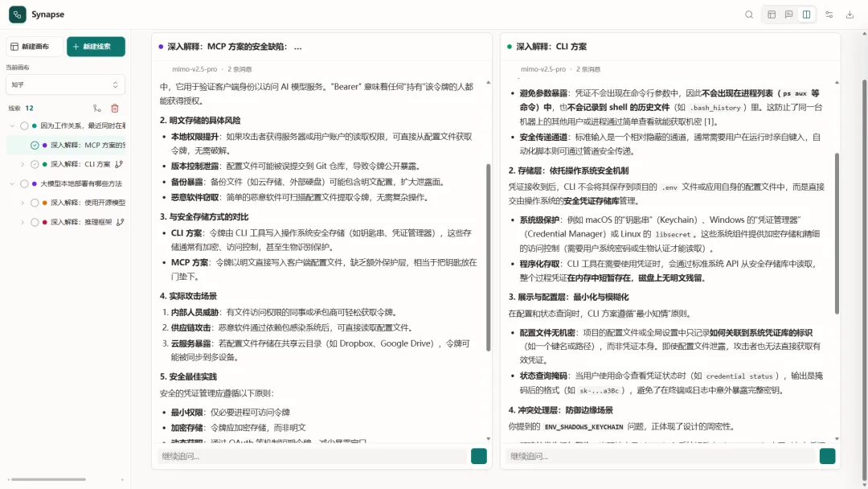Click the 线索 12 count label
This screenshot has width=868, height=489.
(x=21, y=109)
